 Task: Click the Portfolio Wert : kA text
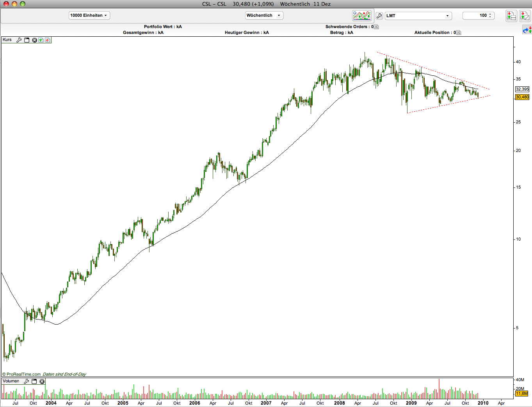(163, 27)
